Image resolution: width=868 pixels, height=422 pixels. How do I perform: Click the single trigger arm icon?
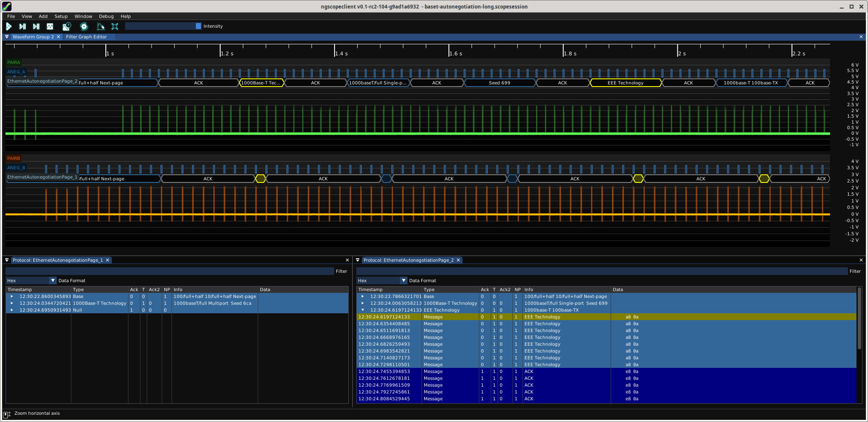point(23,26)
